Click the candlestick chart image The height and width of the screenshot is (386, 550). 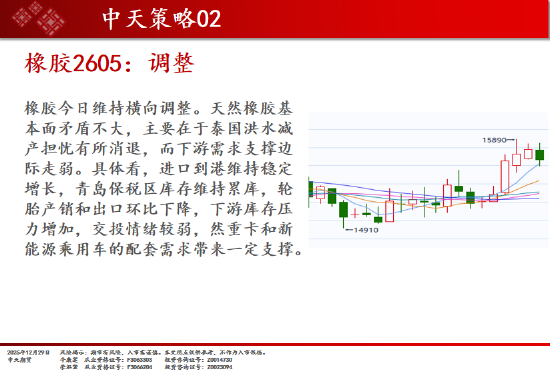(428, 180)
